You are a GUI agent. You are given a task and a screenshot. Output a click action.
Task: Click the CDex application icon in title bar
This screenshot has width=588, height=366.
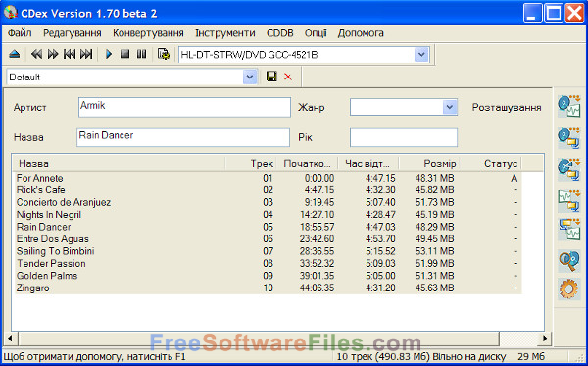pos(11,13)
